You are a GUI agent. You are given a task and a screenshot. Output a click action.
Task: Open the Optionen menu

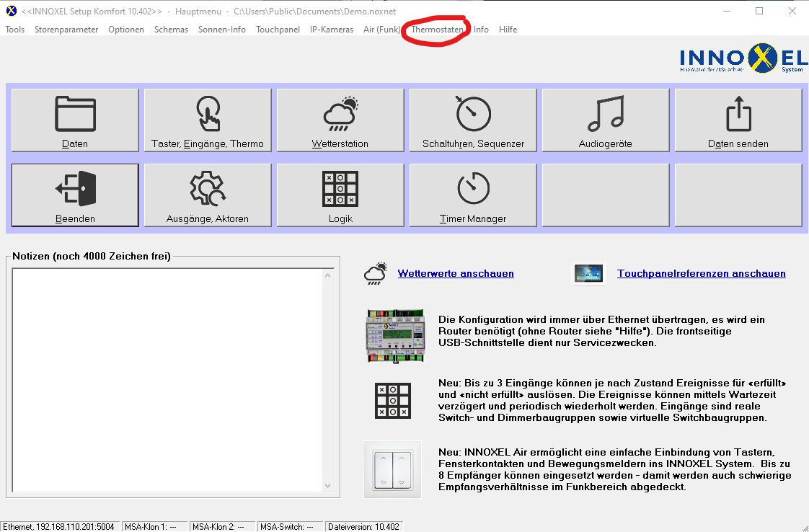click(x=126, y=30)
